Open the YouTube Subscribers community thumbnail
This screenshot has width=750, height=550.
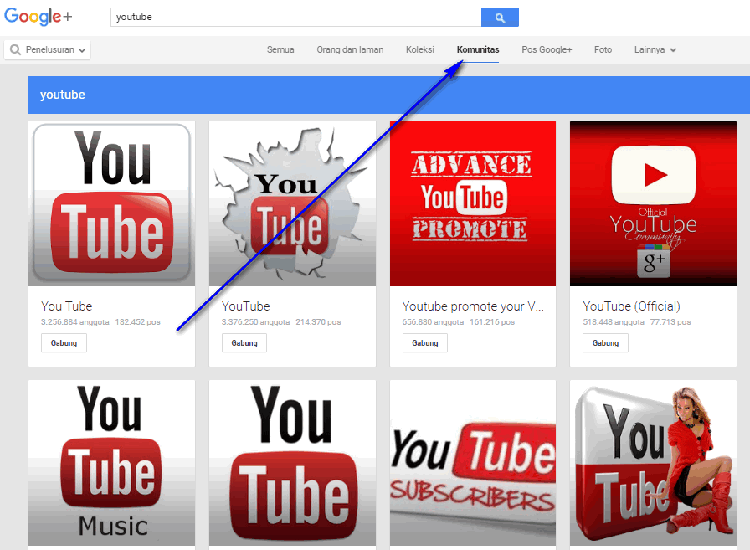point(473,462)
